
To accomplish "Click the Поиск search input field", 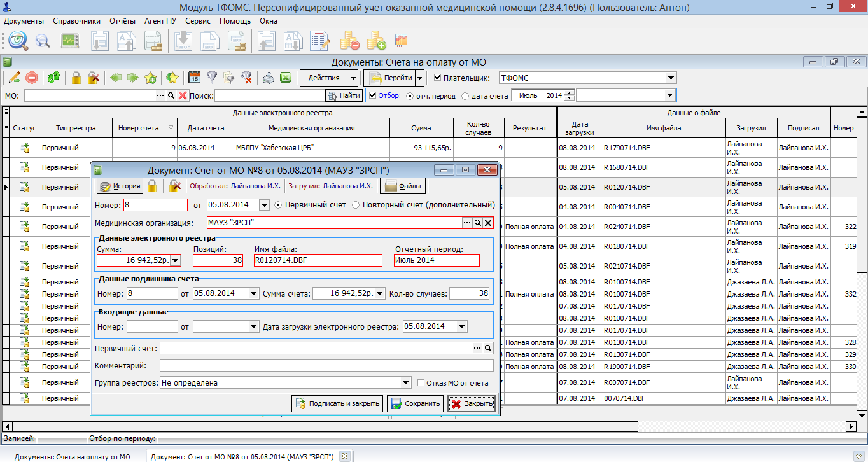I will [x=270, y=95].
